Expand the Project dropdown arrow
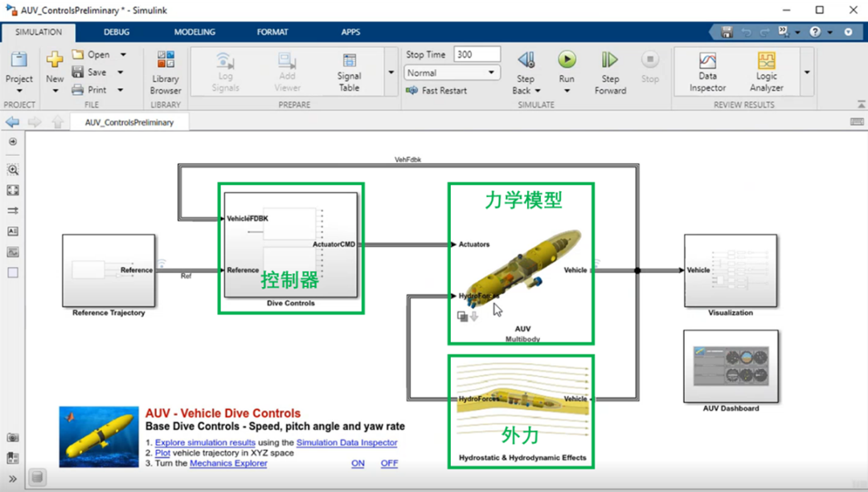The width and height of the screenshot is (868, 492). [x=18, y=91]
